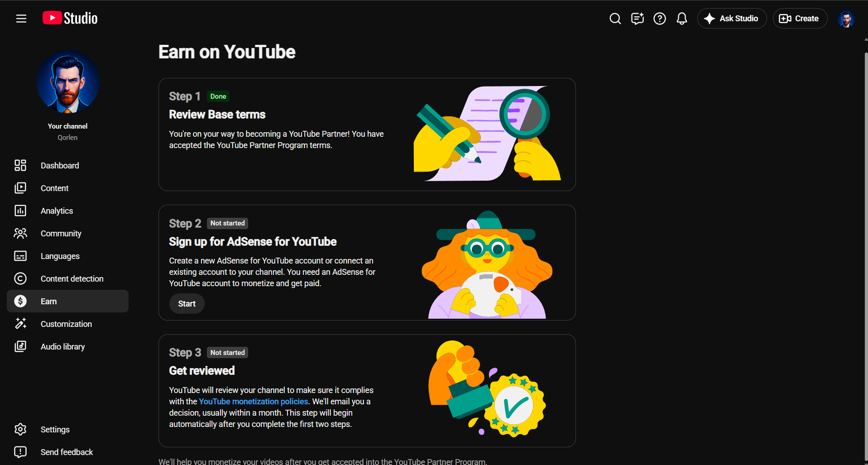This screenshot has height=465, width=868.
Task: Click the Audio library music icon
Action: coord(20,346)
